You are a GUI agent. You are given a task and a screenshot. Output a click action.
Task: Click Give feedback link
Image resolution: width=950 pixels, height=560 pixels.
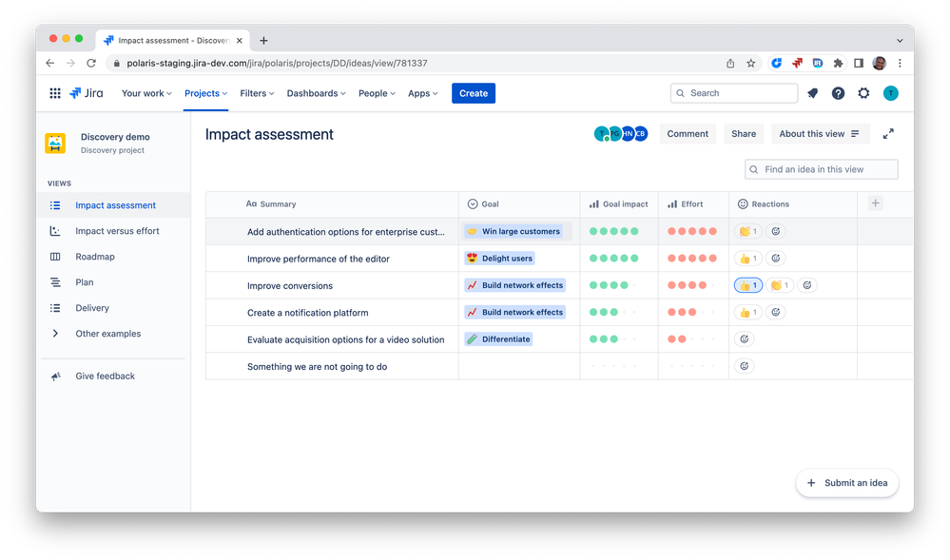(105, 377)
